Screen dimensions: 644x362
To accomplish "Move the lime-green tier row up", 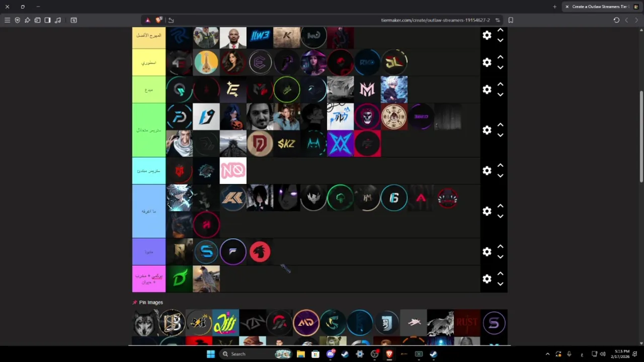I will pyautogui.click(x=500, y=84).
